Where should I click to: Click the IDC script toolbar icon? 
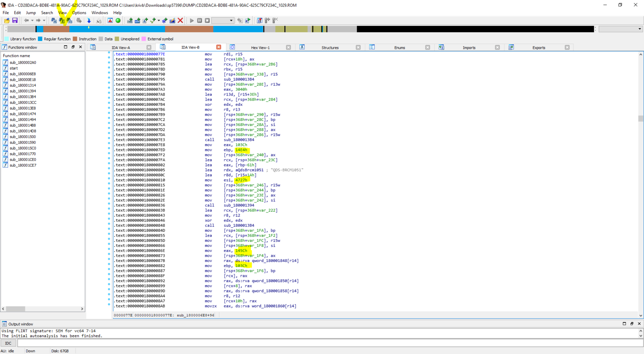point(240,21)
